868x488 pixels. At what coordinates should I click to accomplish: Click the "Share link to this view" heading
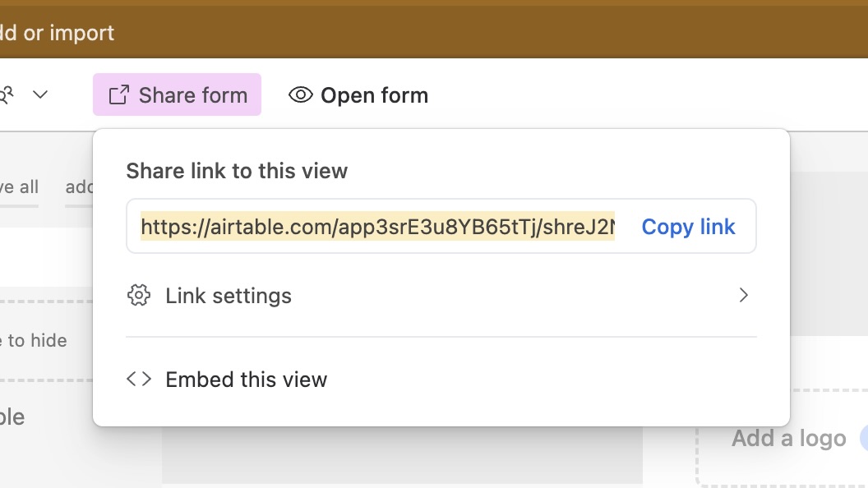(x=237, y=171)
